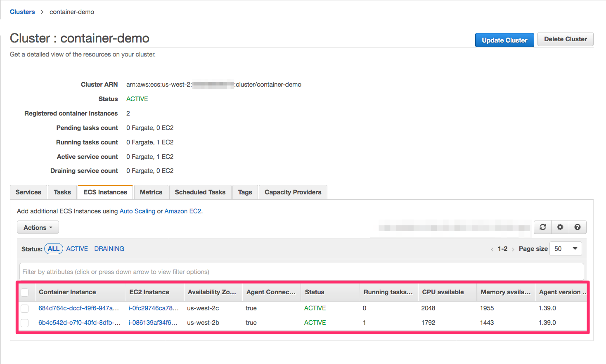
Task: Go to previous page arrow
Action: coord(492,249)
